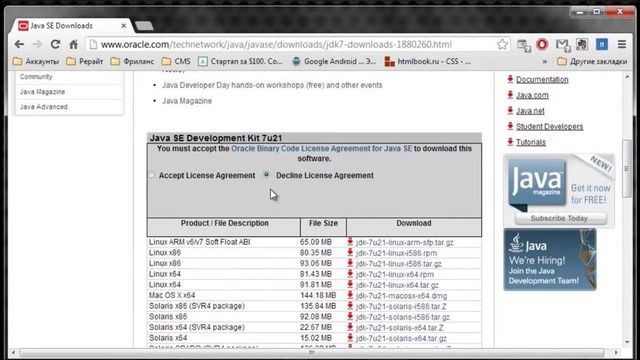Open the Google Android bookmark
This screenshot has width=640, height=360.
(x=334, y=61)
